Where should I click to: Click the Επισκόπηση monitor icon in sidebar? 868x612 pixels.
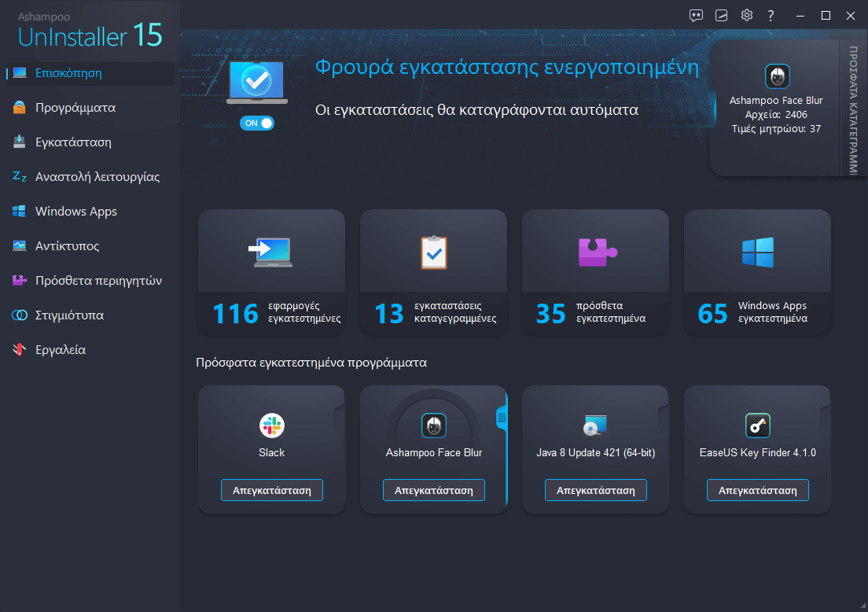click(x=20, y=72)
